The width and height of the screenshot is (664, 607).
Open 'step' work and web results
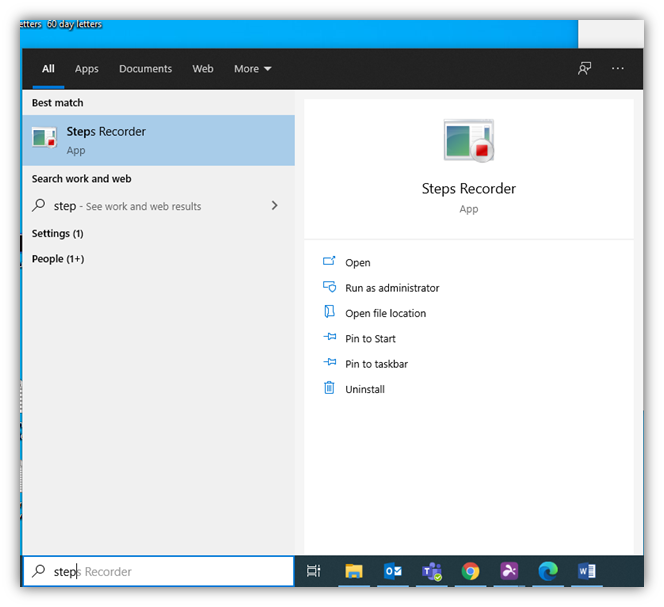159,206
